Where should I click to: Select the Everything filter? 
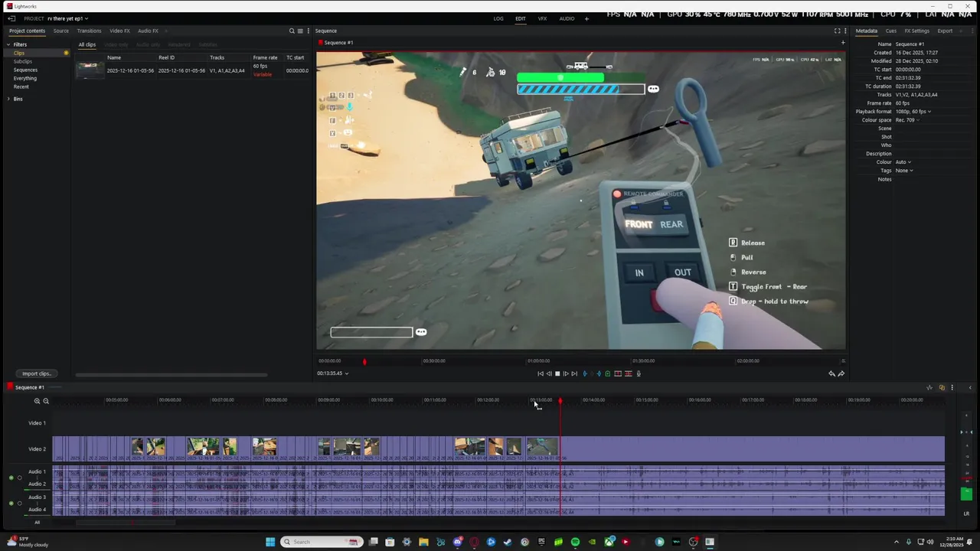25,78
